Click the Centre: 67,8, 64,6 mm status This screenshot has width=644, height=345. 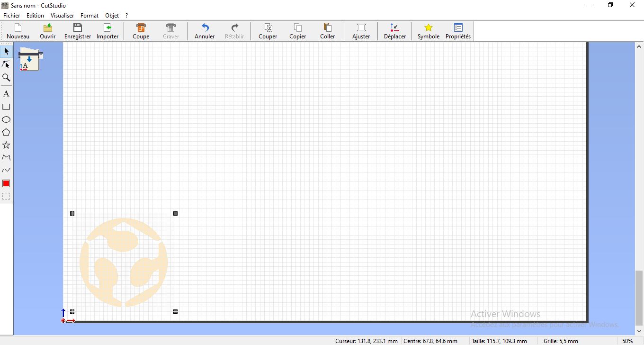point(430,341)
